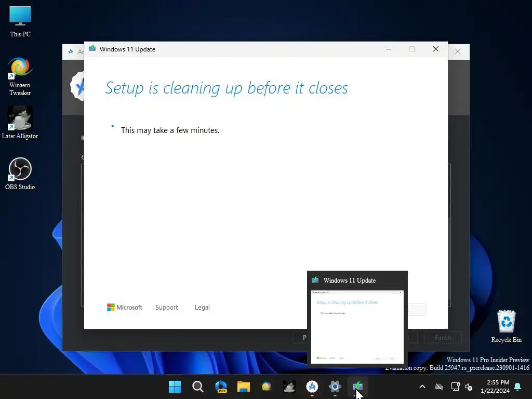Close the Windows 11 Update window

click(x=436, y=49)
